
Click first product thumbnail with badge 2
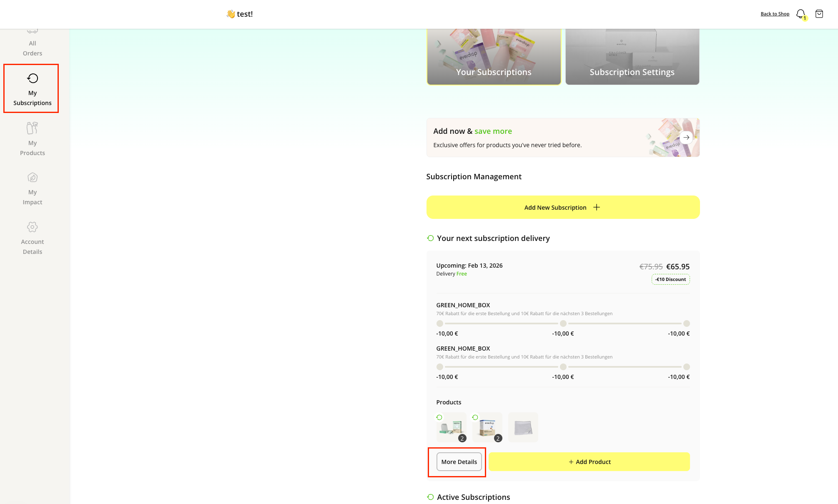(451, 427)
